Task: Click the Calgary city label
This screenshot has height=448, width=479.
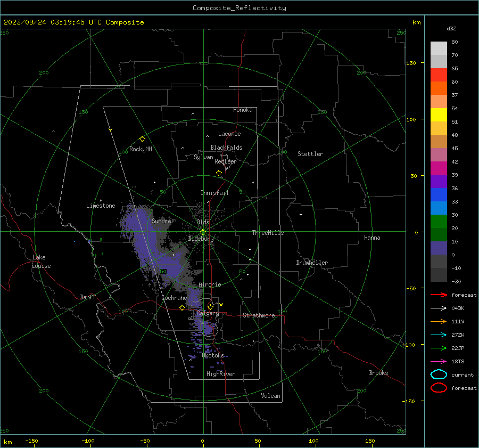Action: [x=208, y=313]
